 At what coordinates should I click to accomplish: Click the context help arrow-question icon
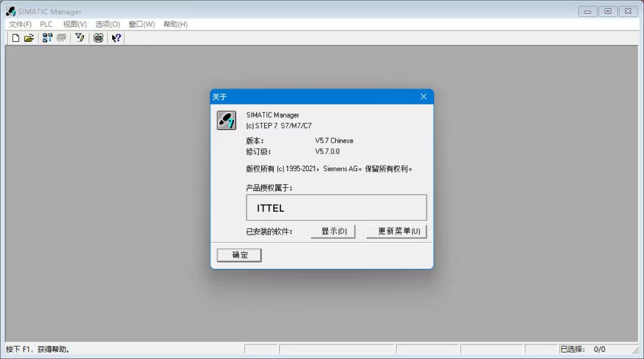(x=116, y=38)
